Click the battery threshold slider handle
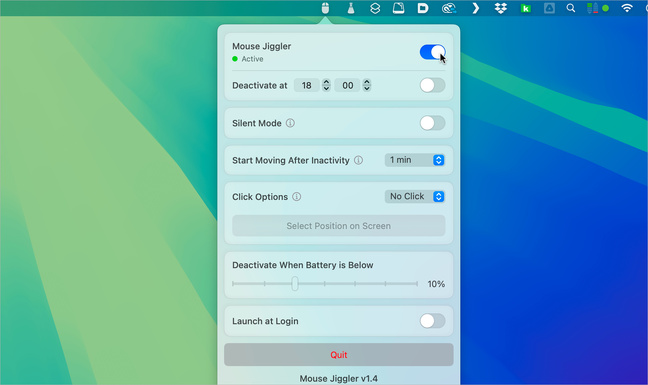This screenshot has width=648, height=385. coord(295,283)
